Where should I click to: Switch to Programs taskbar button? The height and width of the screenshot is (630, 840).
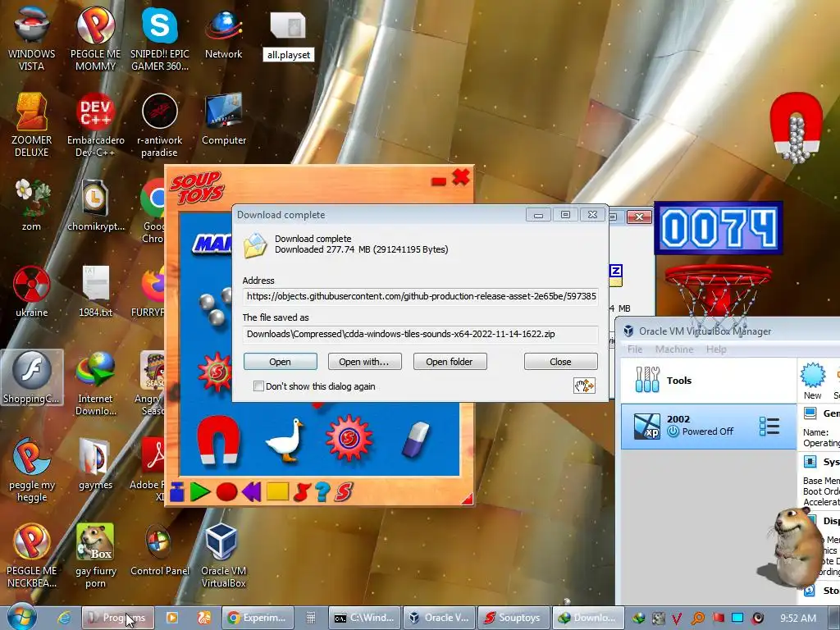[x=118, y=618]
